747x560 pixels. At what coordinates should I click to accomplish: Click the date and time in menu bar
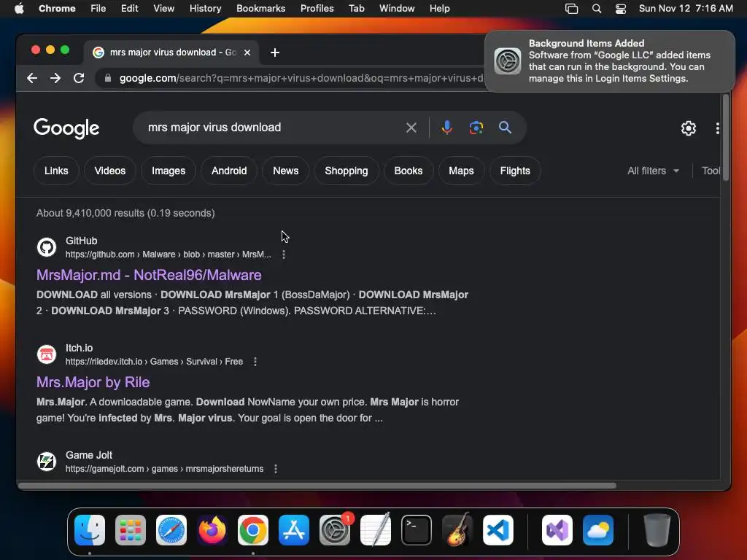[686, 9]
